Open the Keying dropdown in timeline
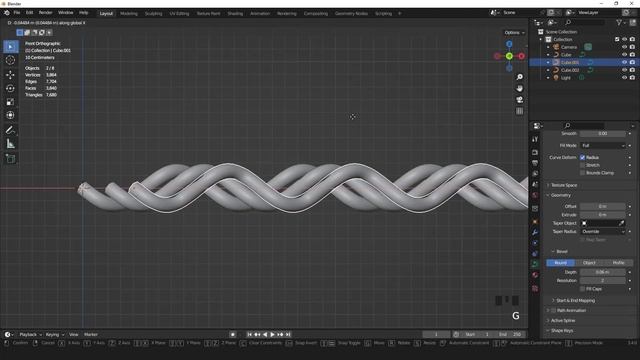This screenshot has width=640, height=360. tap(55, 335)
